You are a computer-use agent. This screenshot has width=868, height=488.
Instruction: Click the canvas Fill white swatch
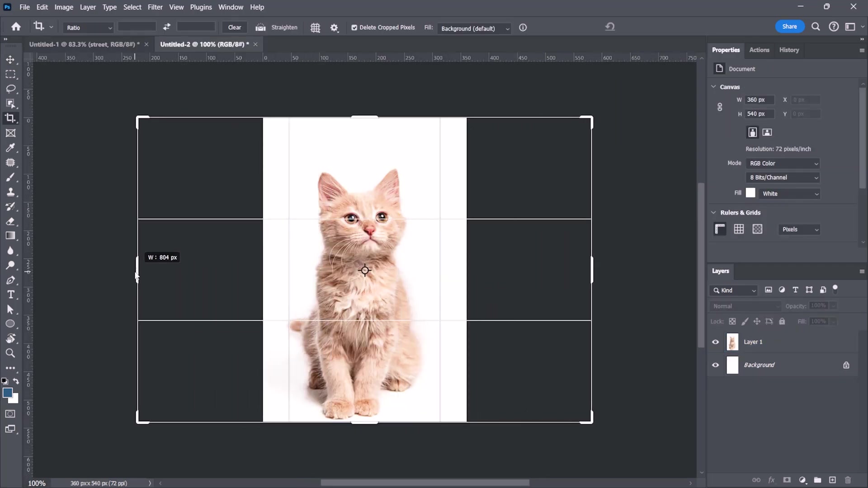point(750,193)
